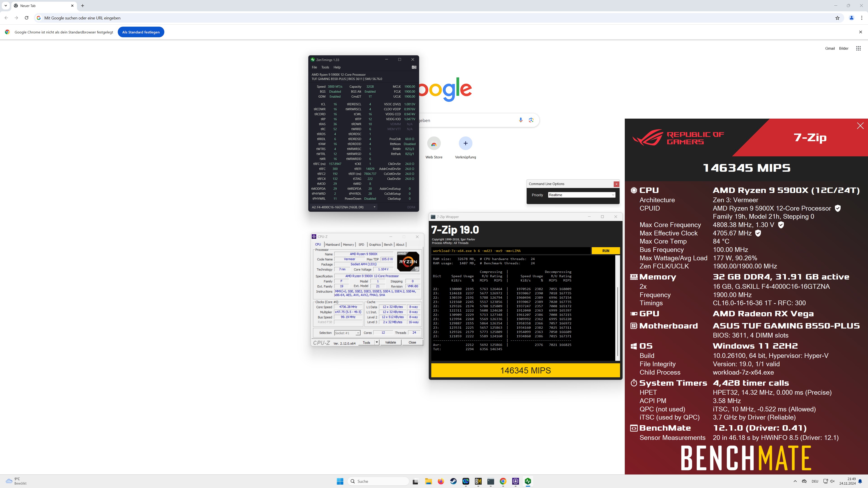Open the Chrome three-dot menu
The height and width of the screenshot is (488, 868).
(862, 18)
